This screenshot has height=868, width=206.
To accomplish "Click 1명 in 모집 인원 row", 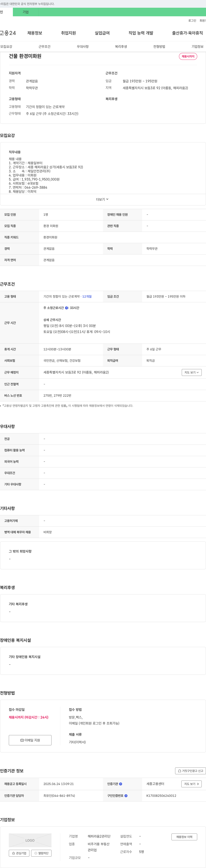I will click(46, 215).
